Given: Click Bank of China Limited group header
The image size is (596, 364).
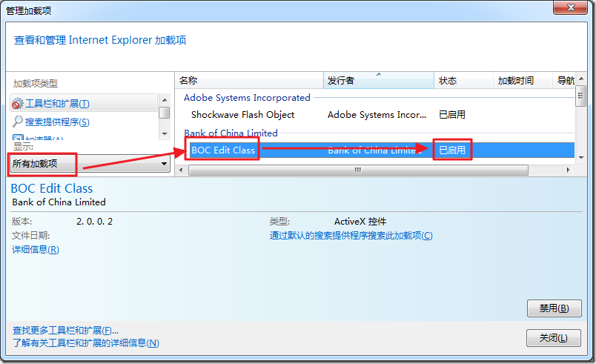Looking at the screenshot, I should coord(231,133).
